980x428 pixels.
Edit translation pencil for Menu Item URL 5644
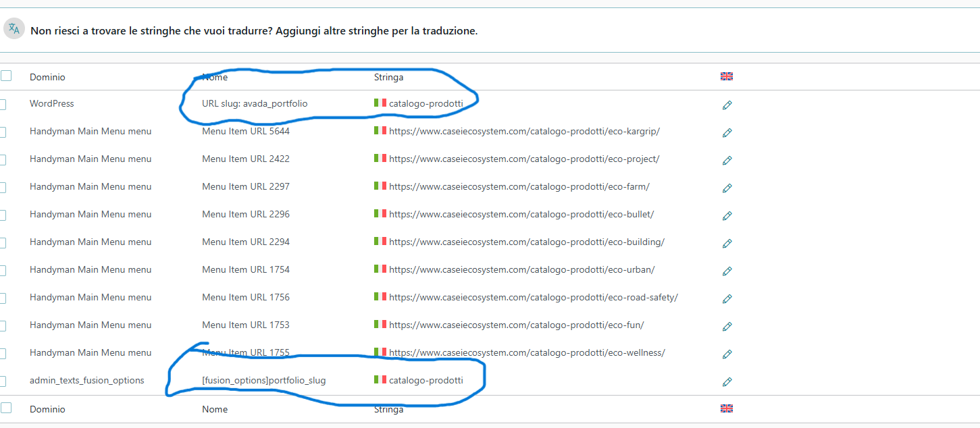pyautogui.click(x=727, y=132)
